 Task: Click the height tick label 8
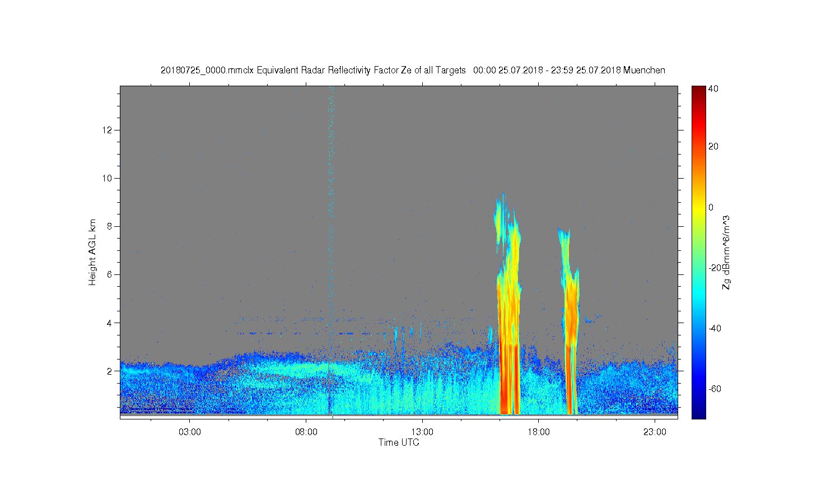click(x=110, y=226)
